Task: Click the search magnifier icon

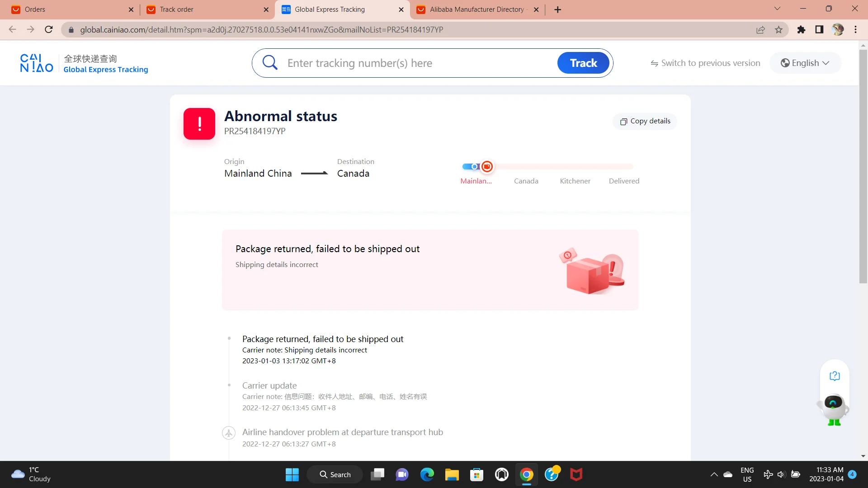Action: point(270,63)
